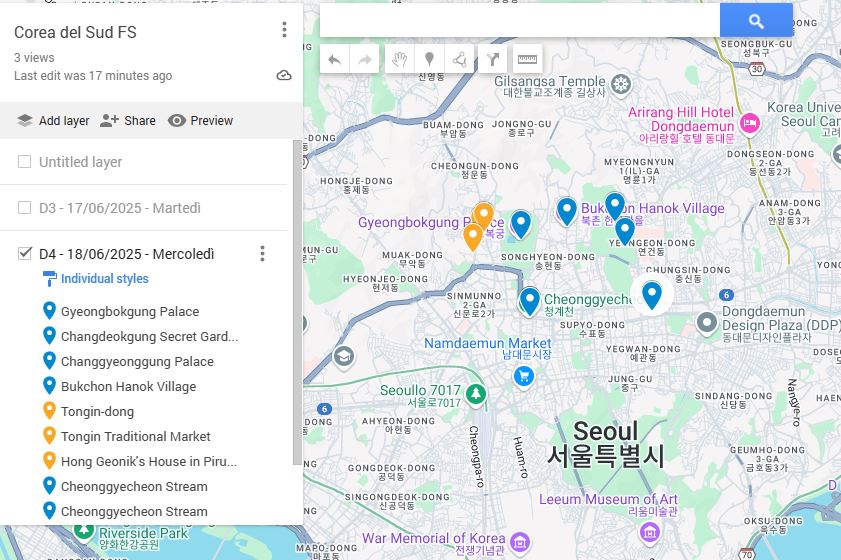The image size is (841, 560).
Task: Click the blue search button
Action: pyautogui.click(x=756, y=20)
